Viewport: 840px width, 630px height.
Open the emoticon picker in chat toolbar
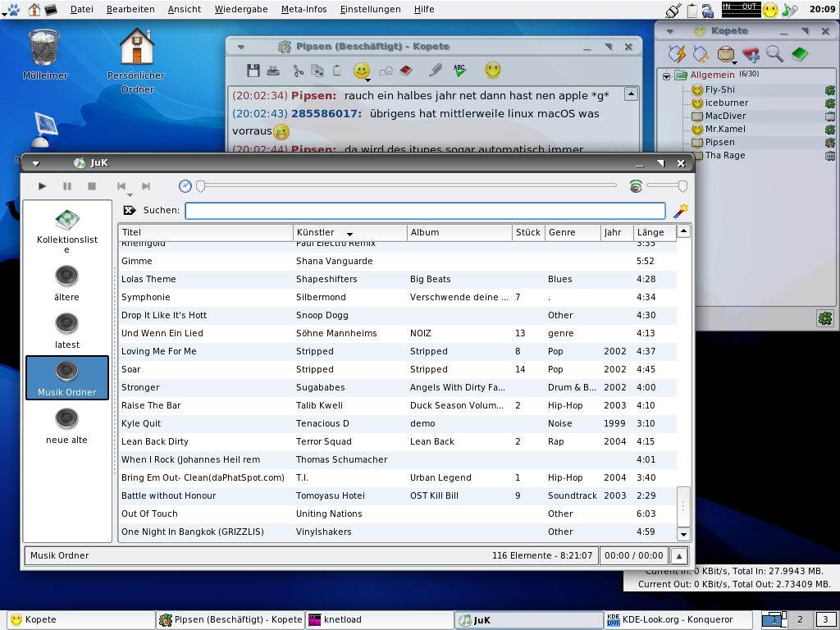362,71
